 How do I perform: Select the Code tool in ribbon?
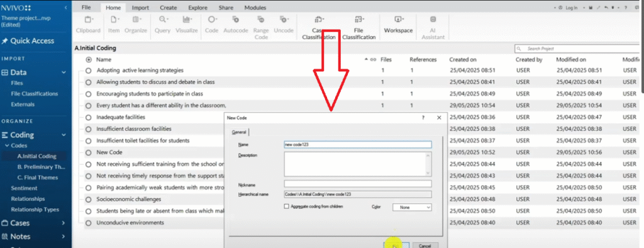click(211, 25)
